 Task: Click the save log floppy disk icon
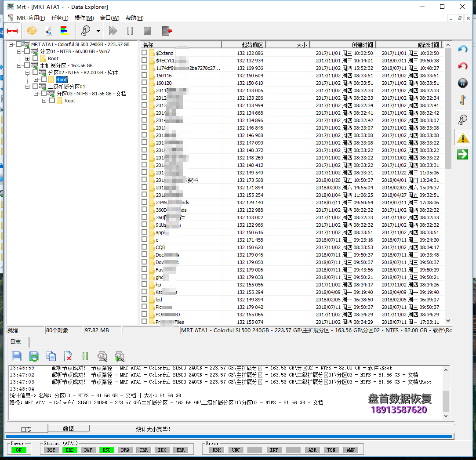17,356
